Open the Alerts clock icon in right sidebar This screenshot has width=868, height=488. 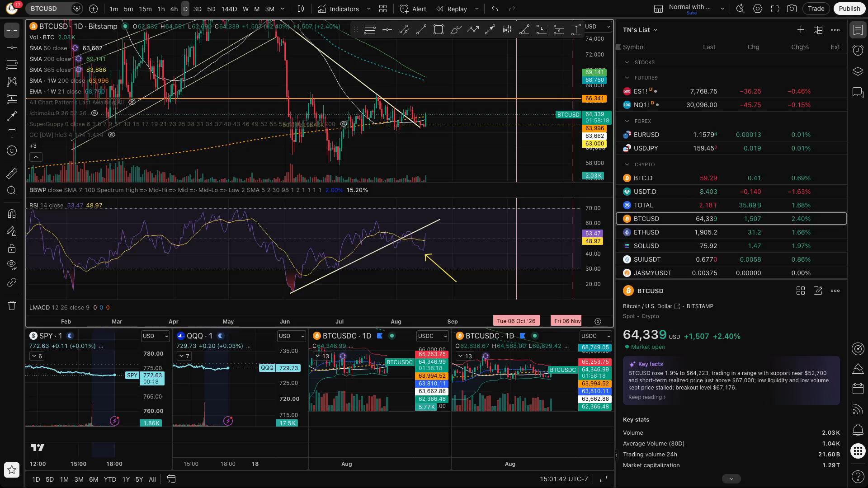[858, 50]
